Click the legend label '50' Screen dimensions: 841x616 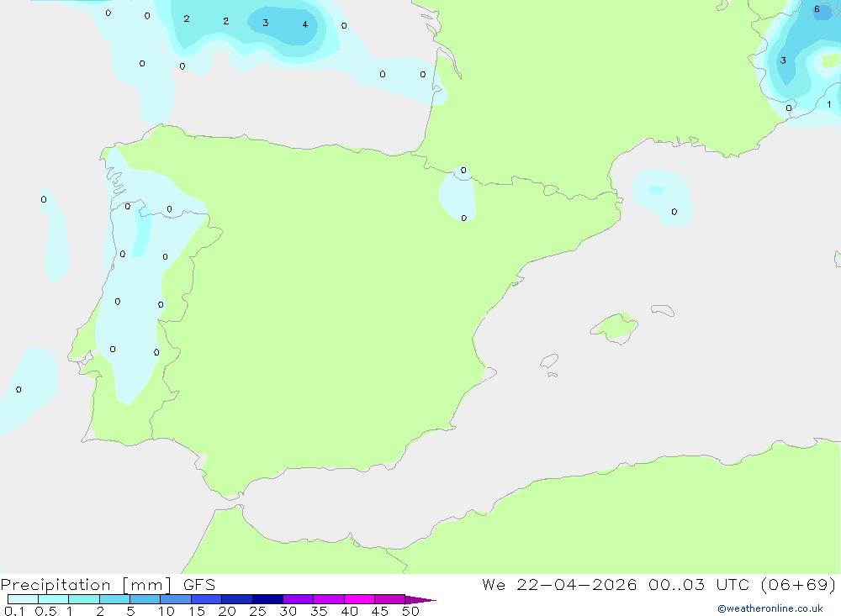click(410, 611)
